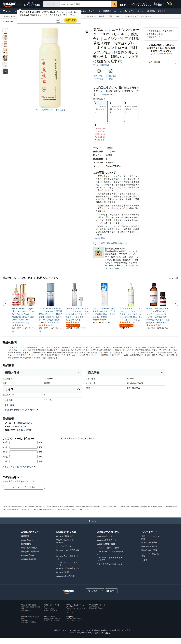Image resolution: width=181 pixels, height=644 pixels.
Task: Select package quantity option 5
Action: point(101,134)
